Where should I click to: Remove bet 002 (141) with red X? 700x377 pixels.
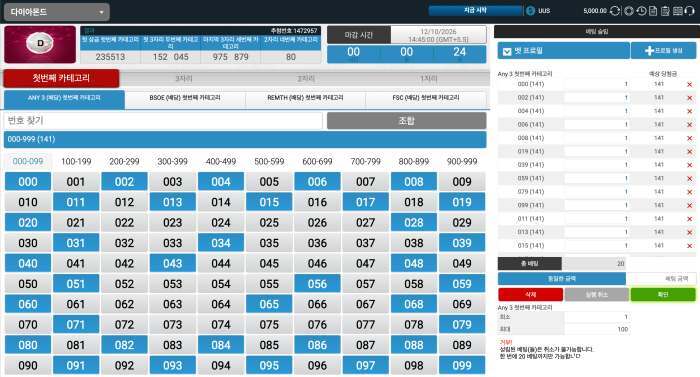pyautogui.click(x=689, y=98)
